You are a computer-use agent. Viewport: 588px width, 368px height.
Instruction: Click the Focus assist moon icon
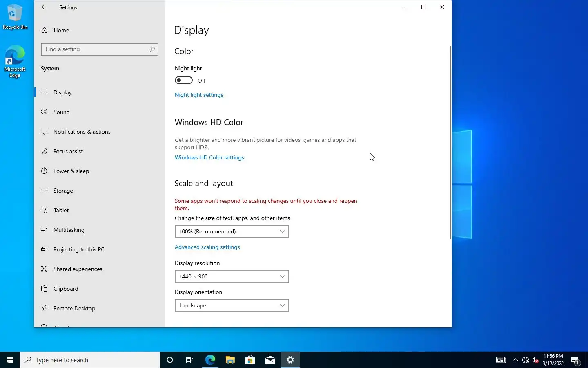(44, 151)
